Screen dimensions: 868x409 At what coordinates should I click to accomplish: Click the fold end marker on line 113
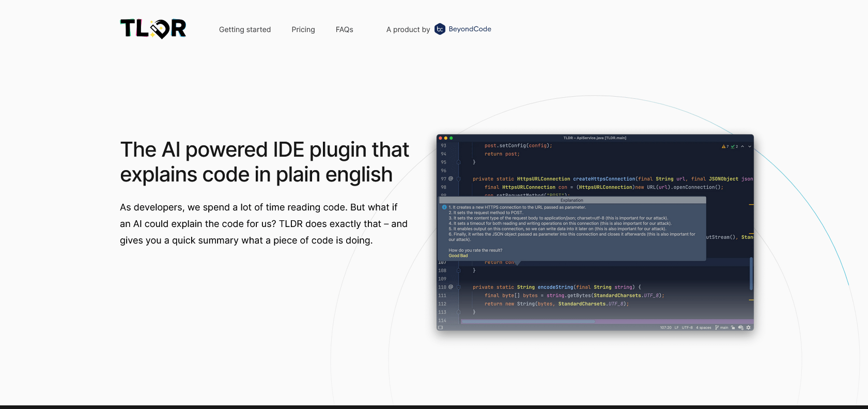coord(458,312)
